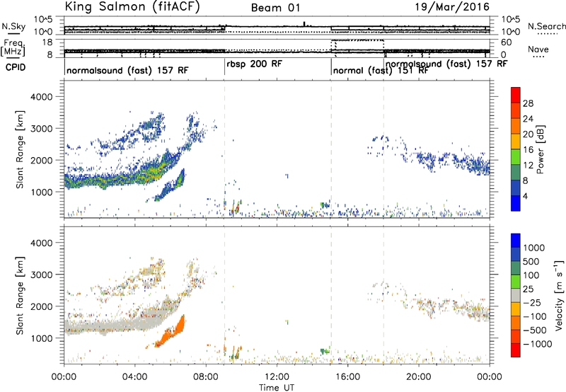The height and width of the screenshot is (392, 566).
Task: Click the 'N.Search' legend label
Action: click(x=547, y=26)
